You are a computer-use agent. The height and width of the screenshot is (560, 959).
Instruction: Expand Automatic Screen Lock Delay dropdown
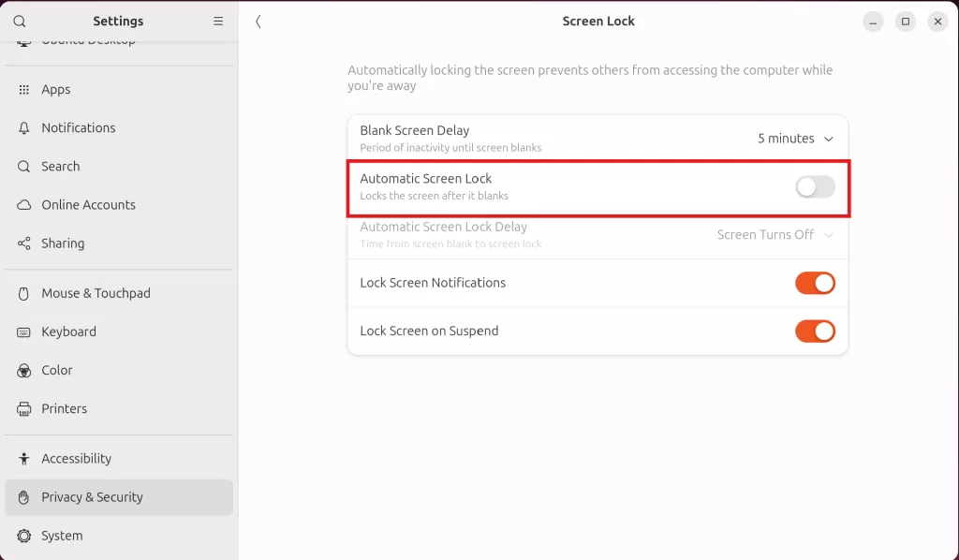tap(775, 235)
